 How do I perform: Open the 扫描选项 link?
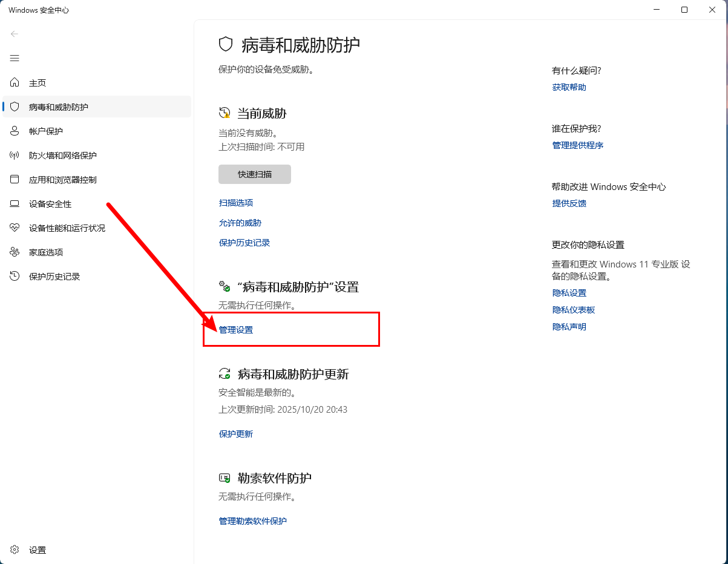(236, 203)
